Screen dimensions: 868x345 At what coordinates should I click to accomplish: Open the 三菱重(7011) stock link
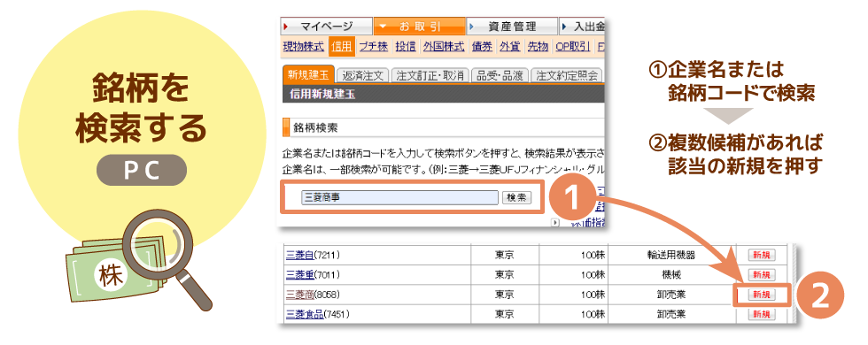pyautogui.click(x=313, y=275)
